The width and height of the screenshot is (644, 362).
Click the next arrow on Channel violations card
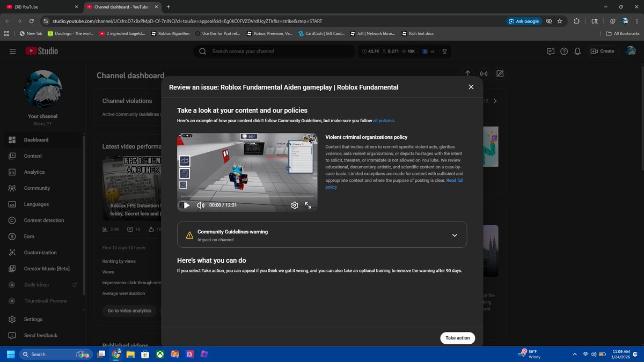495,101
